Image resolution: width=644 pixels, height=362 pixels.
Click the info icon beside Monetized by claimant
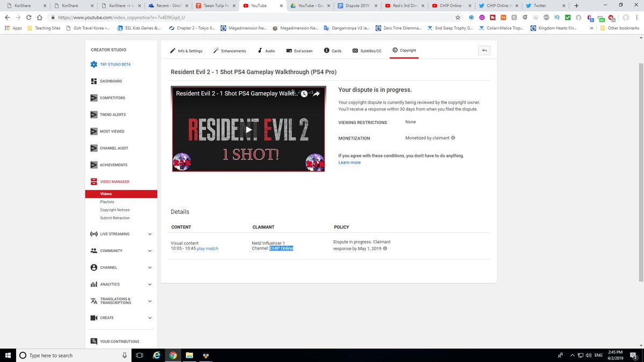[x=453, y=138]
